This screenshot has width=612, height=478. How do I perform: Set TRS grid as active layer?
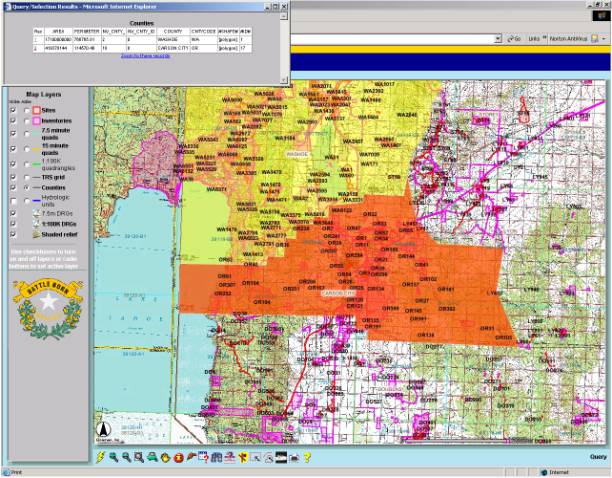pyautogui.click(x=25, y=176)
